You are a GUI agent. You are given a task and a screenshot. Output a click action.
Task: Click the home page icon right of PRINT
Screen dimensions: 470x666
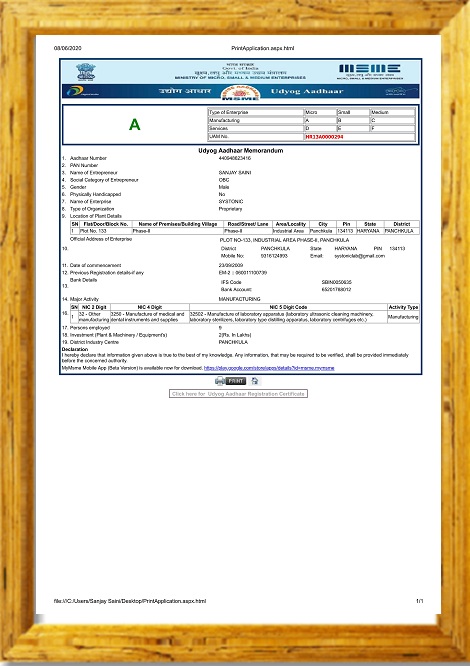(x=255, y=381)
